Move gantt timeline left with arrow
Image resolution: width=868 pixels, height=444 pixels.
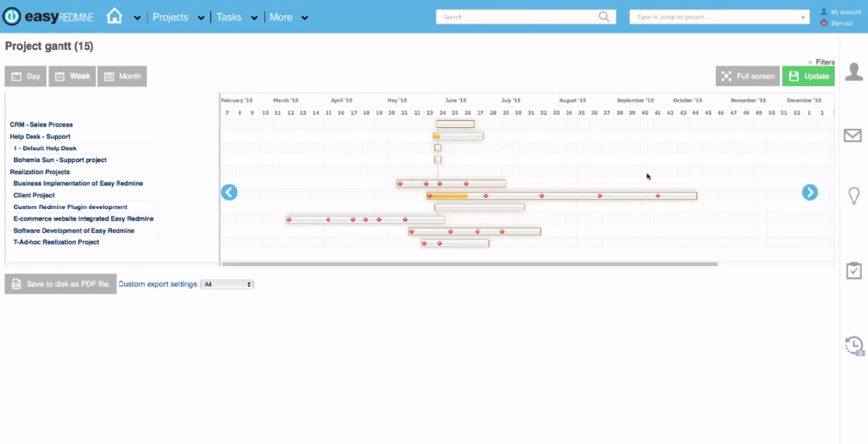pos(229,192)
